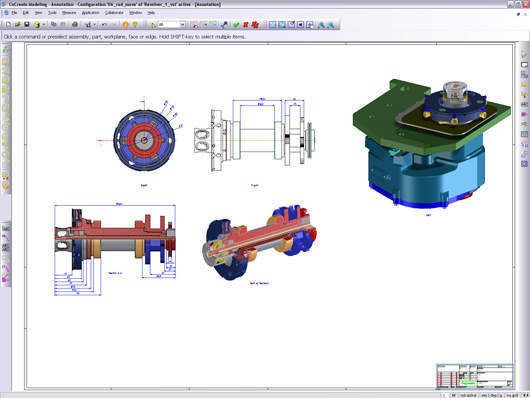
Task: Click the yellow 3D part icon
Action: click(37, 25)
